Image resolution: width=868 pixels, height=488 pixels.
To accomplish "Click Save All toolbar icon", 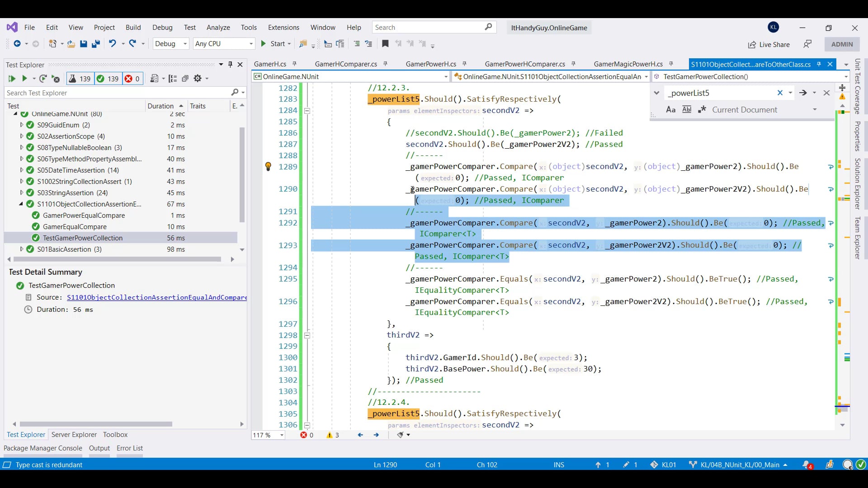I will (96, 44).
